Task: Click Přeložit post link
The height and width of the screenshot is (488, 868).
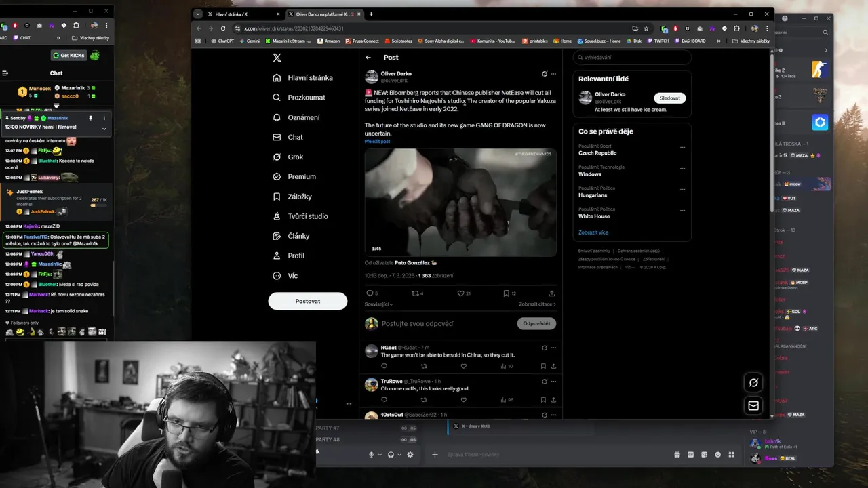Action: pos(377,142)
